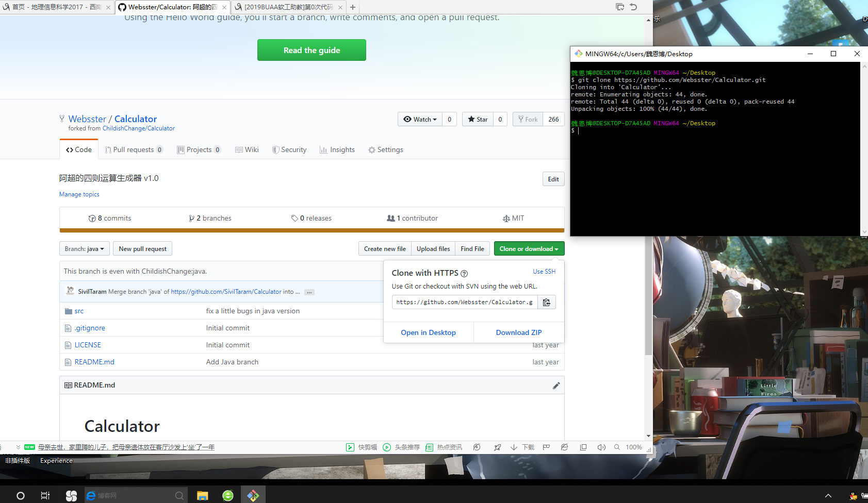Copy the clone URL with the clipboard icon
The width and height of the screenshot is (868, 503).
[547, 302]
